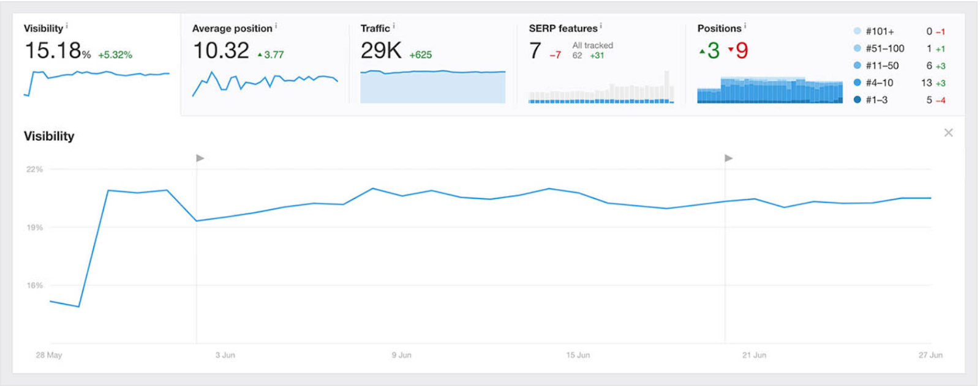Close the Visibility chart panel
980x386 pixels.
click(948, 133)
